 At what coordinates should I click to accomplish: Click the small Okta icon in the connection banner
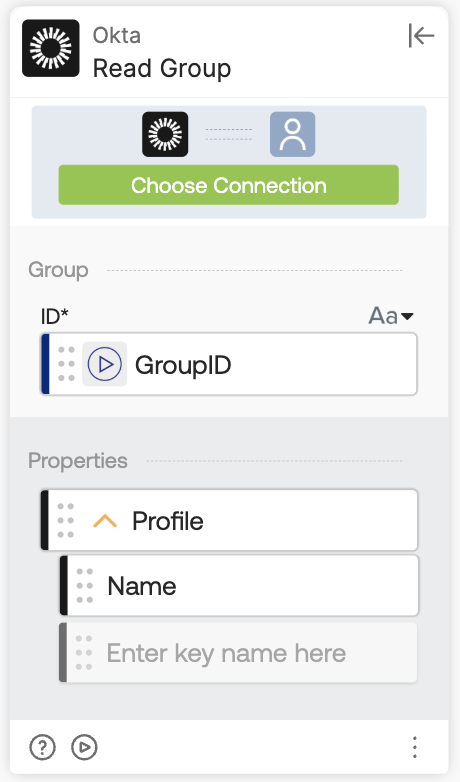point(165,134)
